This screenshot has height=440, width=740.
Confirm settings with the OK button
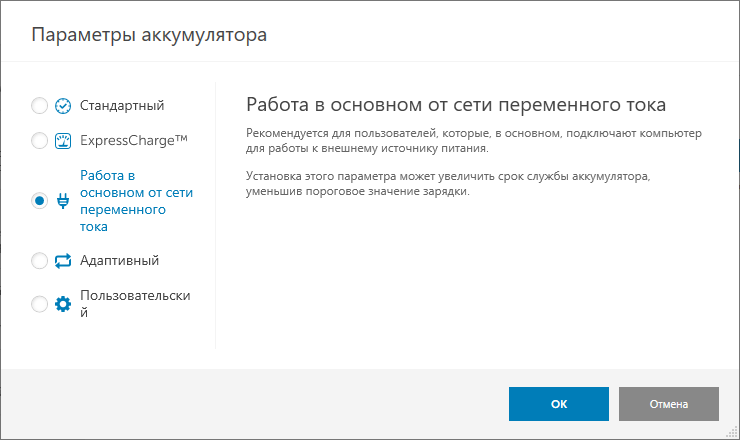point(558,404)
